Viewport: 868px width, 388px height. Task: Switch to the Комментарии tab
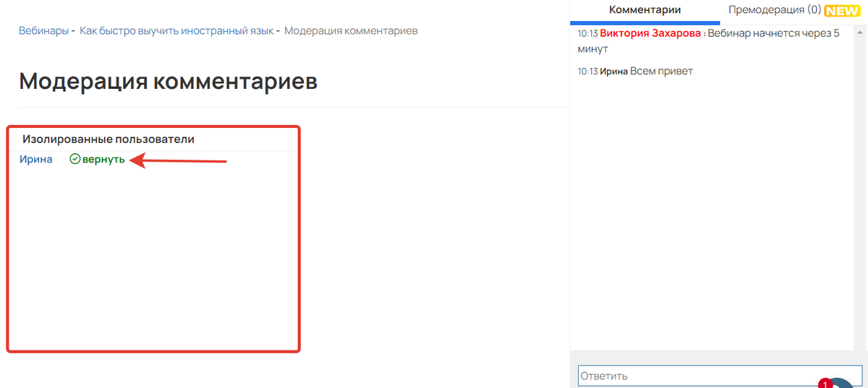644,10
